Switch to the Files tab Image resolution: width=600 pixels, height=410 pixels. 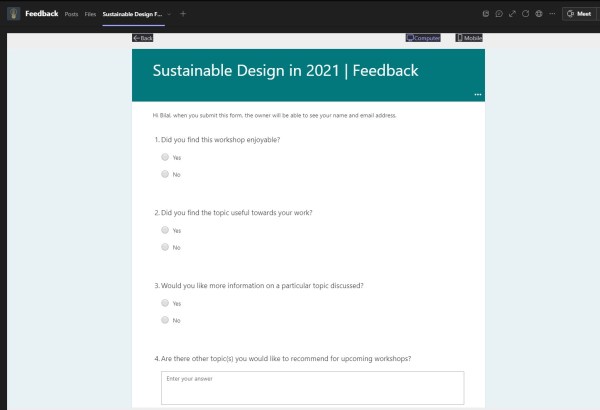click(x=91, y=14)
